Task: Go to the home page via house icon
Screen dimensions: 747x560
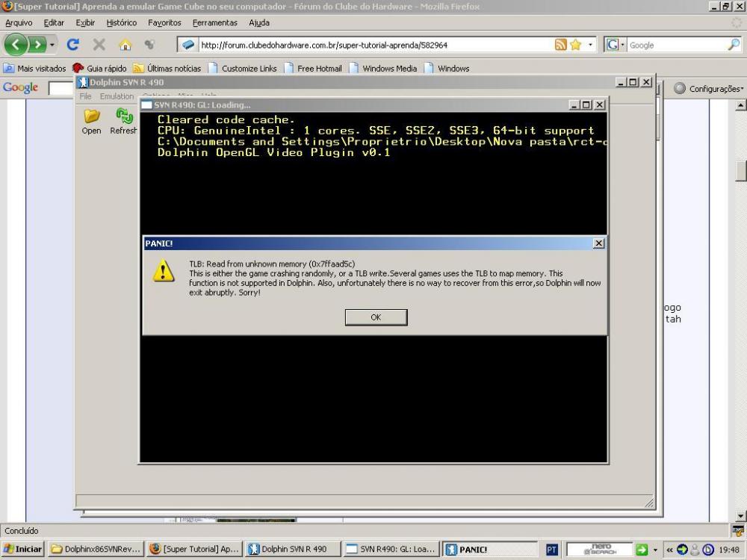Action: [125, 45]
